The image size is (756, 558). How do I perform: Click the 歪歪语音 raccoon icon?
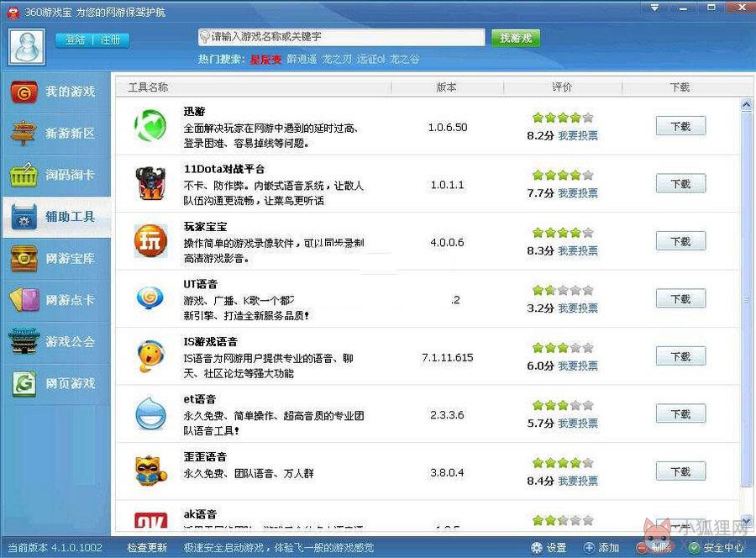coord(150,471)
